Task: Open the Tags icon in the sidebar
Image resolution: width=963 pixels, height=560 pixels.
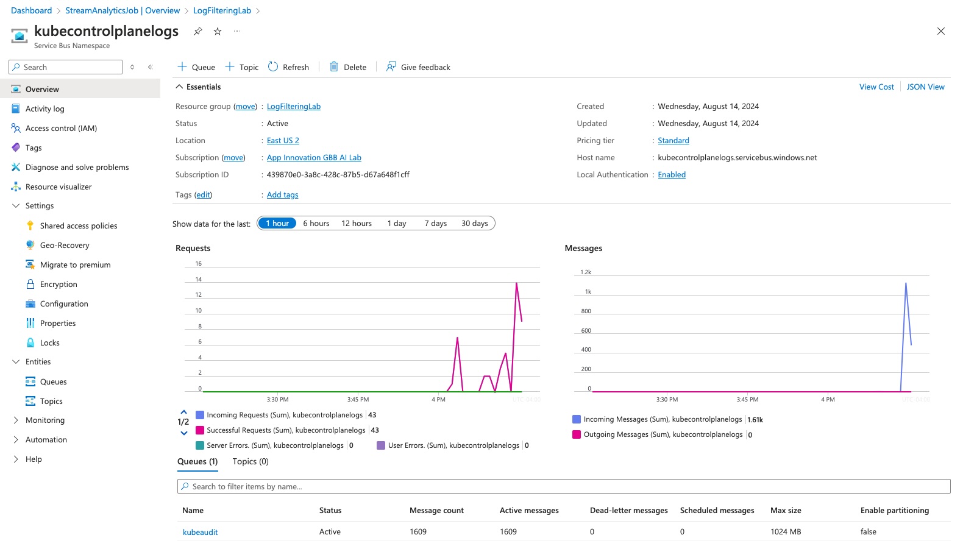Action: point(16,147)
